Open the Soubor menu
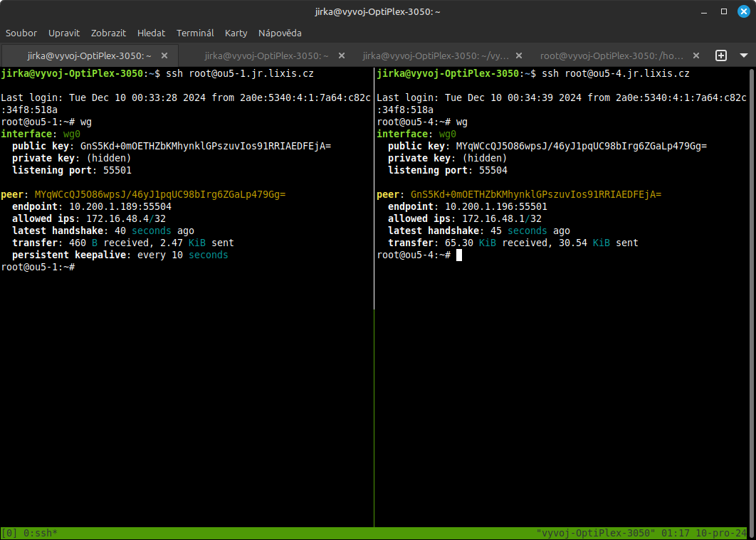This screenshot has height=540, width=756. 21,33
